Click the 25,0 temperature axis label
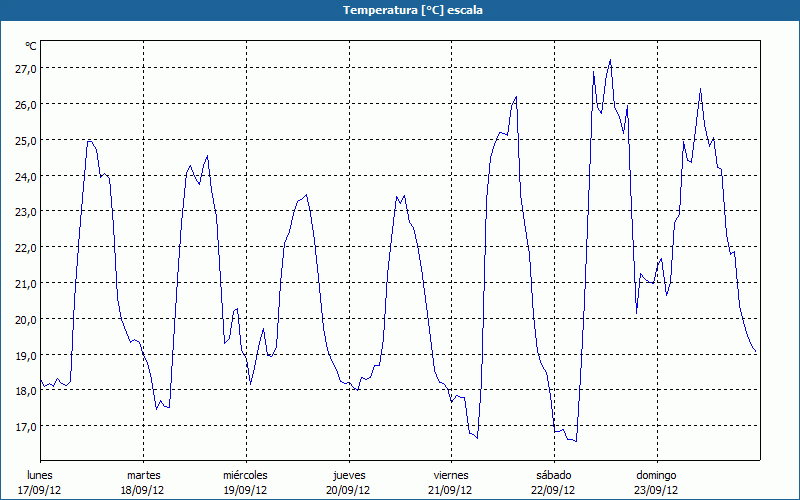 (26, 140)
